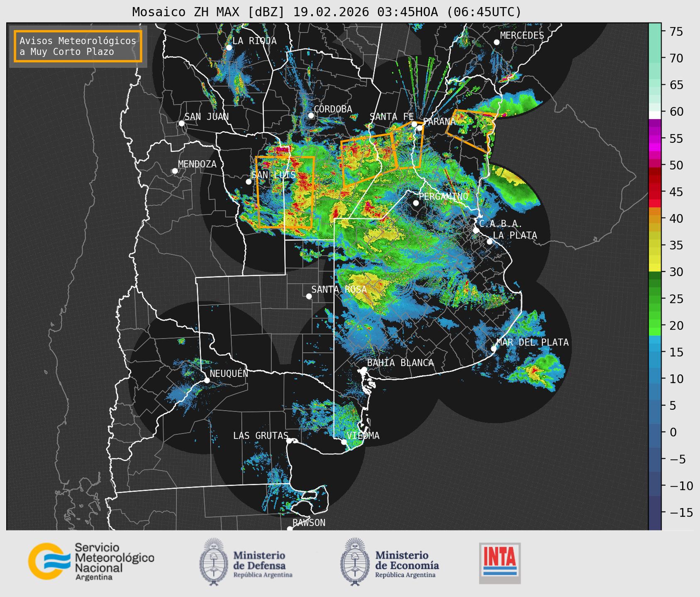Click the PARANÁ city label
700x597 pixels.
439,122
